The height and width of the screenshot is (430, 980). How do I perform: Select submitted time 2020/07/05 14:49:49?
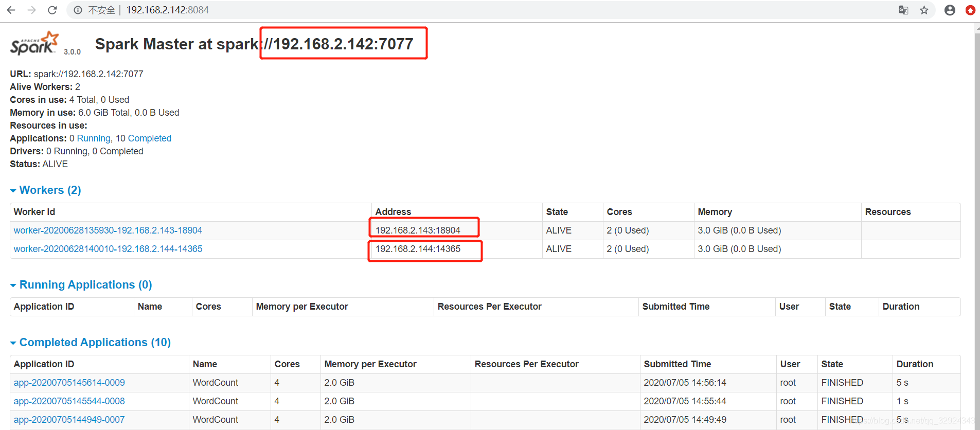(x=685, y=420)
